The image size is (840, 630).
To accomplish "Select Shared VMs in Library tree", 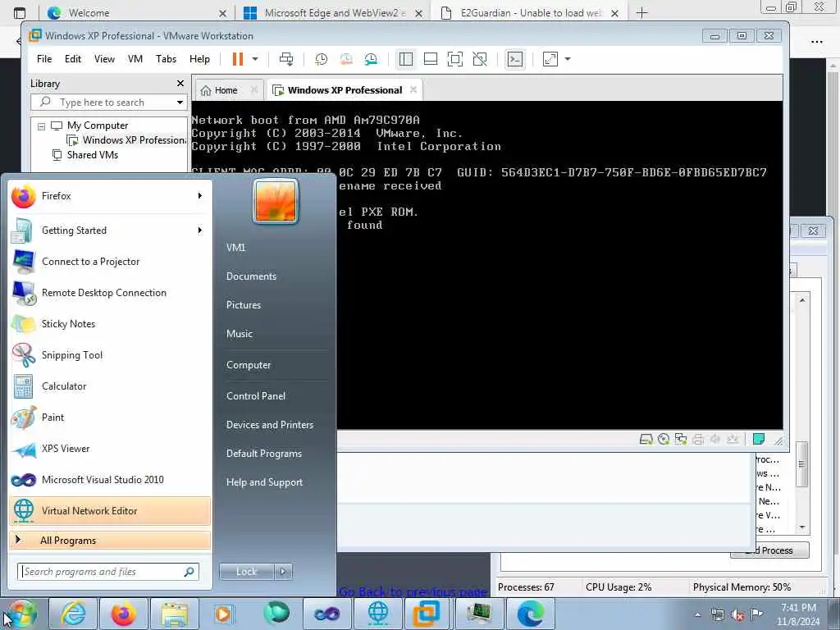I will (84, 155).
